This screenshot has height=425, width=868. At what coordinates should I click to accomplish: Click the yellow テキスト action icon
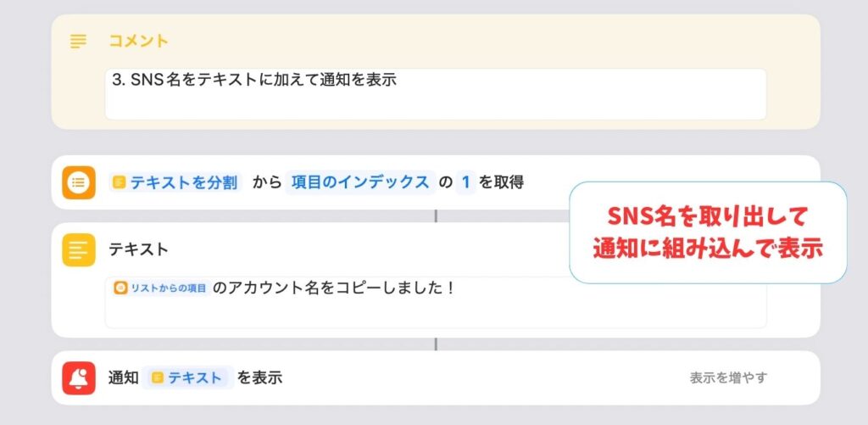click(79, 250)
